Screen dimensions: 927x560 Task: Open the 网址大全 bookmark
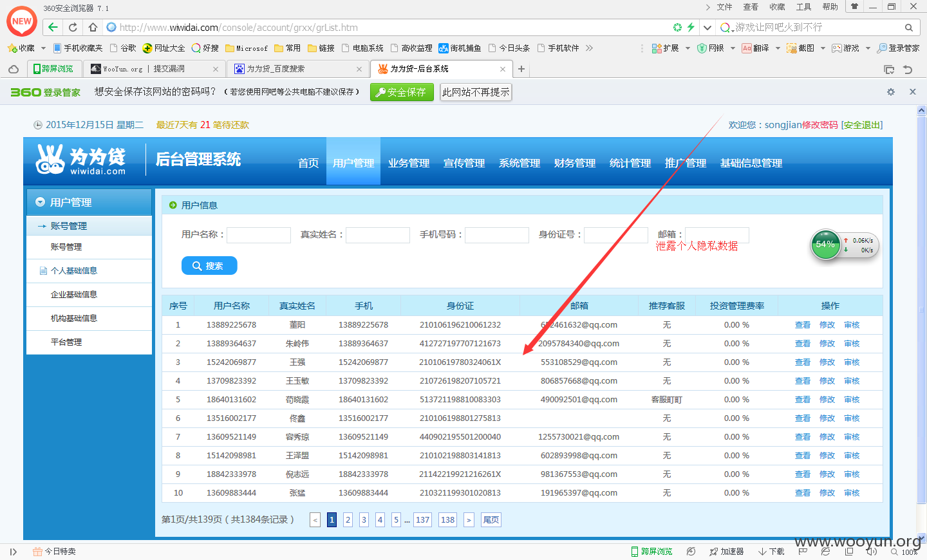pos(164,48)
